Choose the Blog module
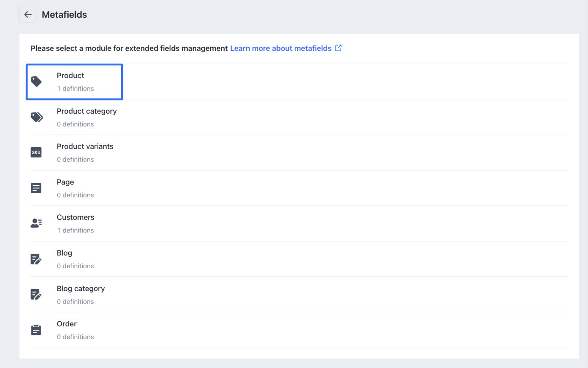 (64, 253)
